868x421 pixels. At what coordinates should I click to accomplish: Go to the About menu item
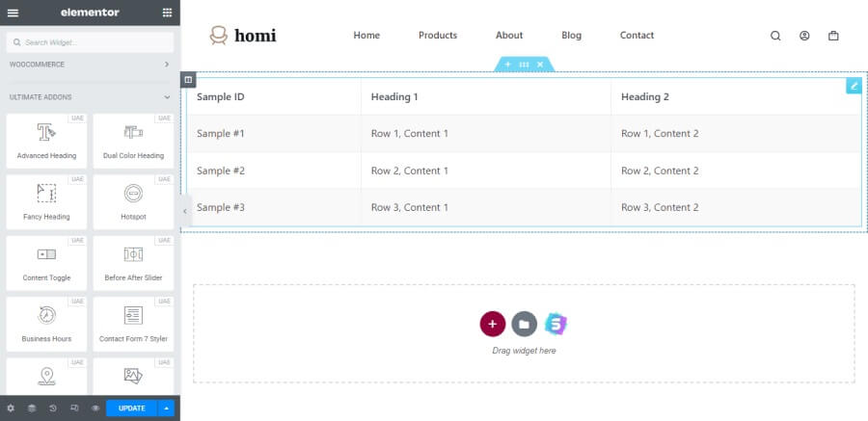[509, 36]
